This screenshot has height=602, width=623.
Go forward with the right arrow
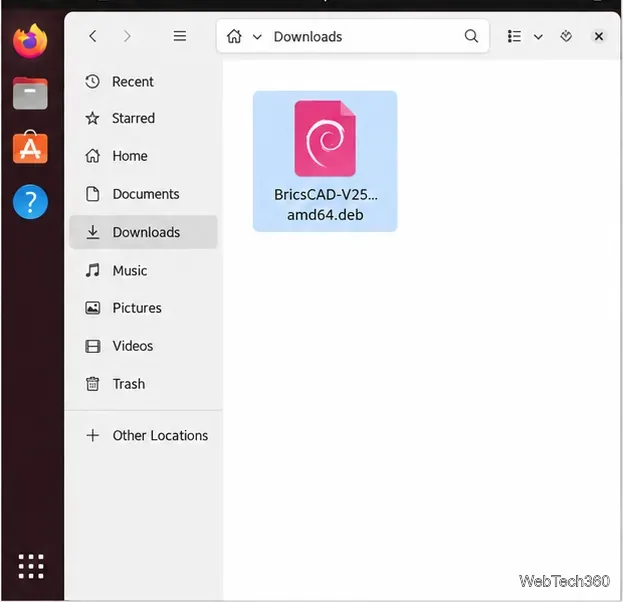coord(127,36)
